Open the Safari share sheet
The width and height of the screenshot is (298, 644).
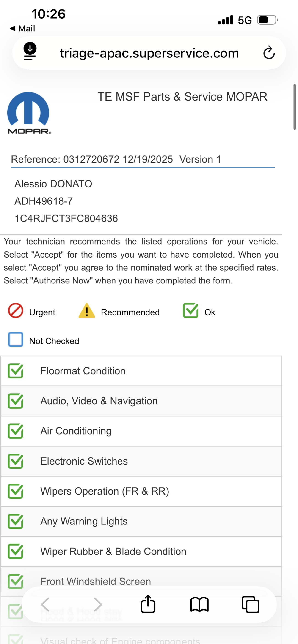tap(148, 604)
